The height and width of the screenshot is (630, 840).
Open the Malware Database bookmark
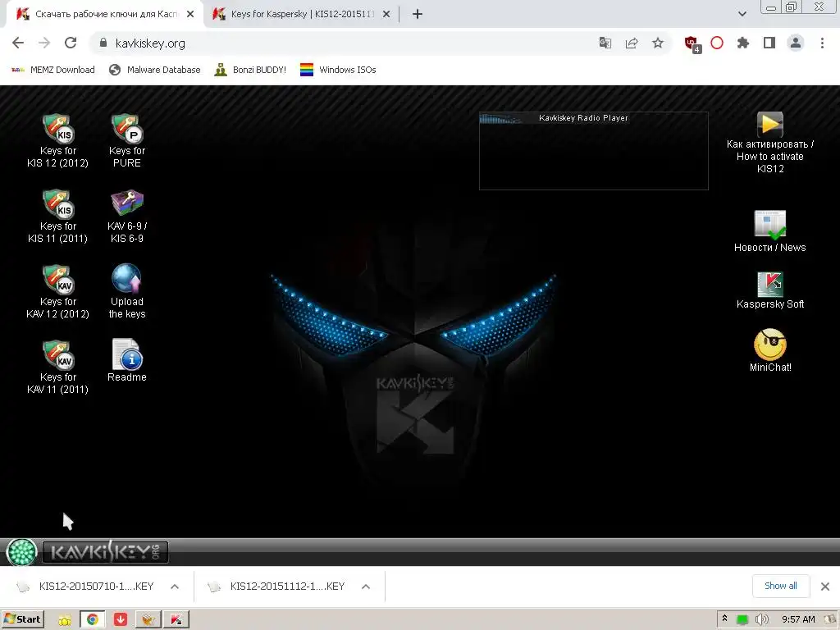point(155,70)
